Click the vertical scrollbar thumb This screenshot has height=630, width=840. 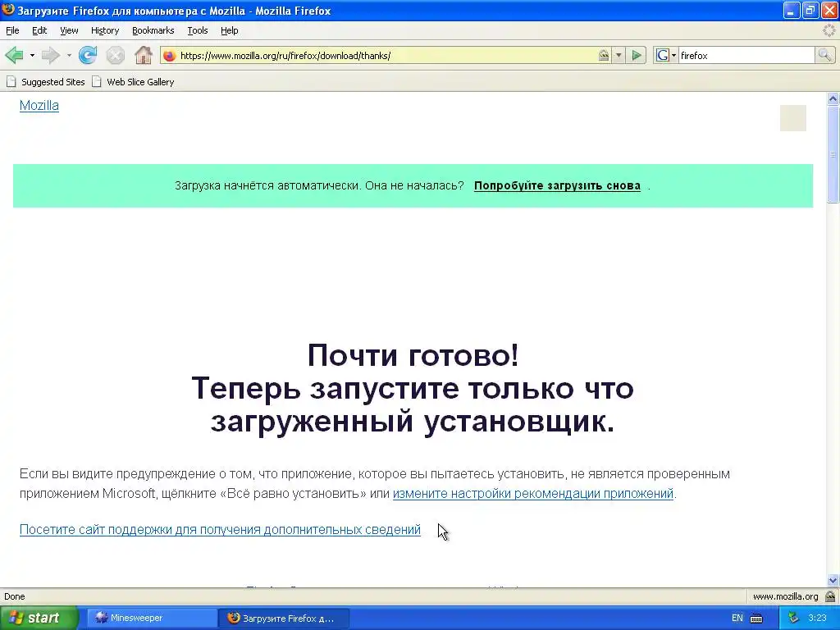pyautogui.click(x=833, y=154)
